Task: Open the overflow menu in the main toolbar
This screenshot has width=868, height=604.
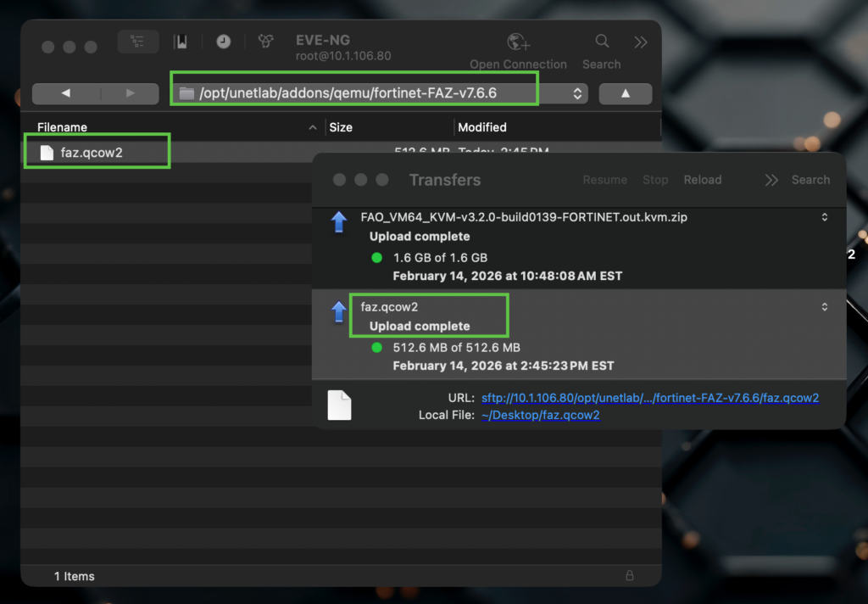Action: [x=640, y=41]
